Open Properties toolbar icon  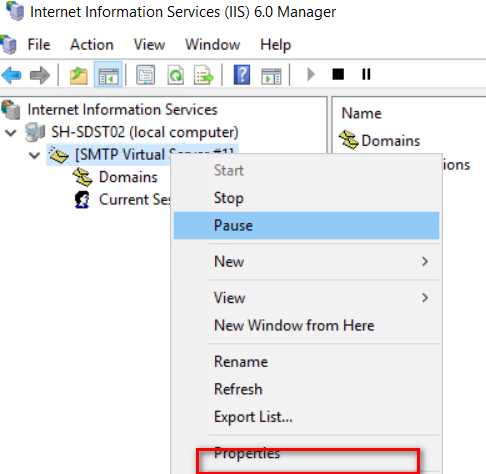pos(146,75)
